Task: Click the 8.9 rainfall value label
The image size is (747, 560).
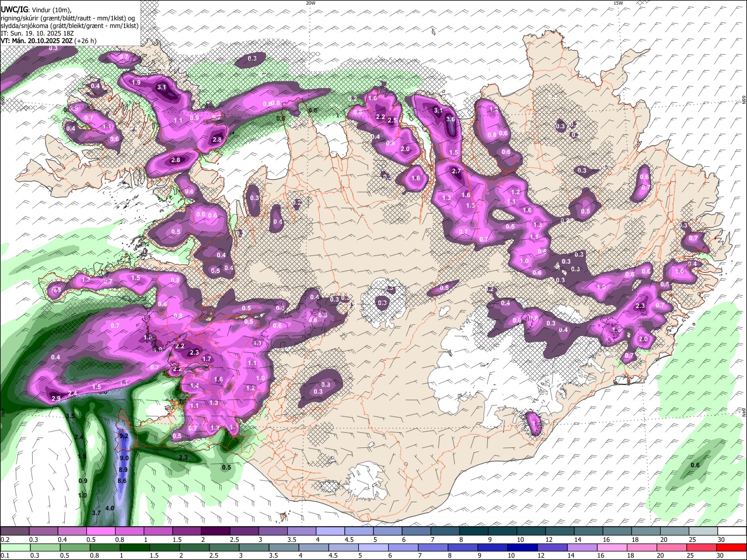Action: tap(123, 470)
